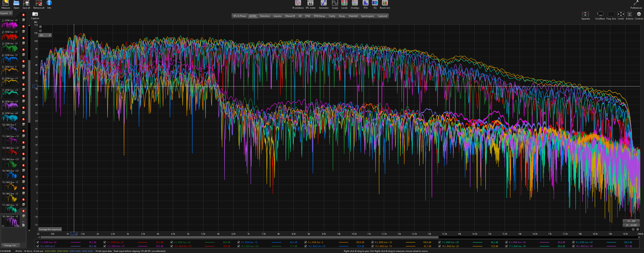Open the SPL meter tool

(310, 4)
